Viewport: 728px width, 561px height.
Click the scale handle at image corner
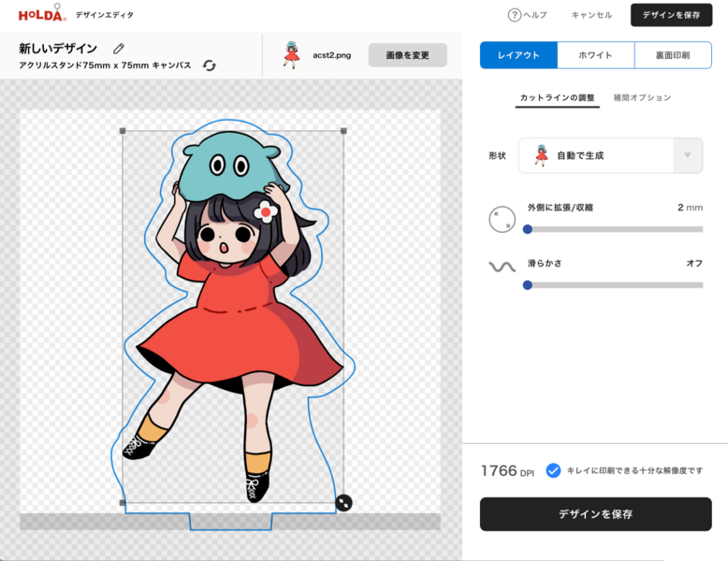343,502
